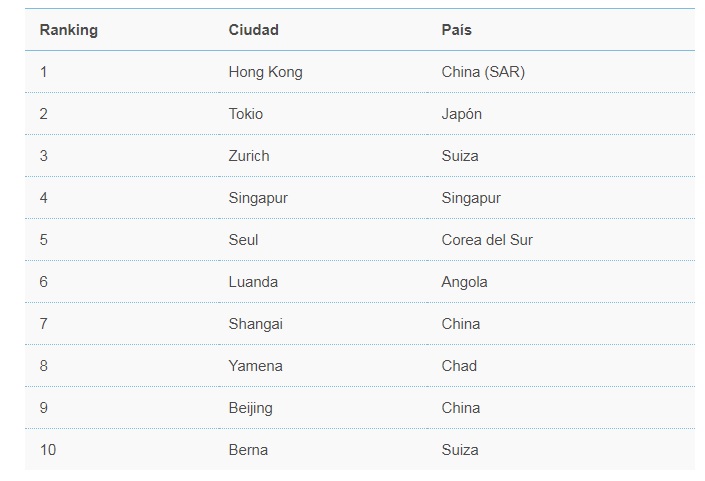Click the Zurich city entry
The height and width of the screenshot is (481, 705).
pyautogui.click(x=249, y=156)
